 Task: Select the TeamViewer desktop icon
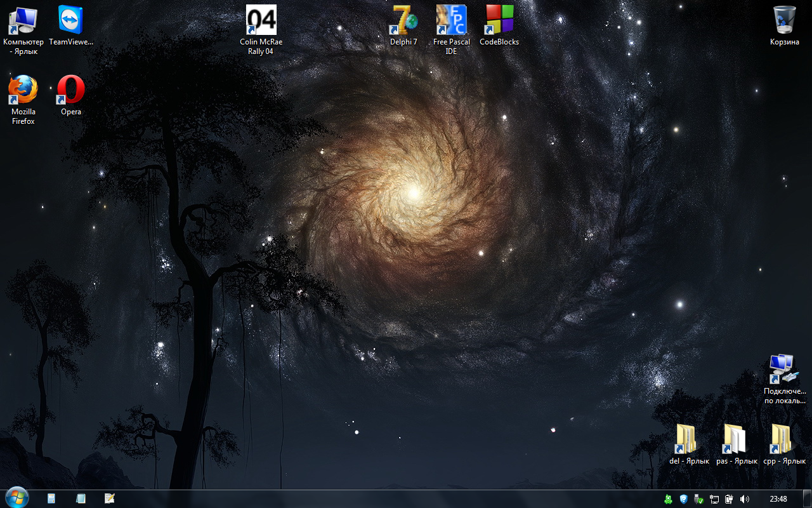pos(70,21)
